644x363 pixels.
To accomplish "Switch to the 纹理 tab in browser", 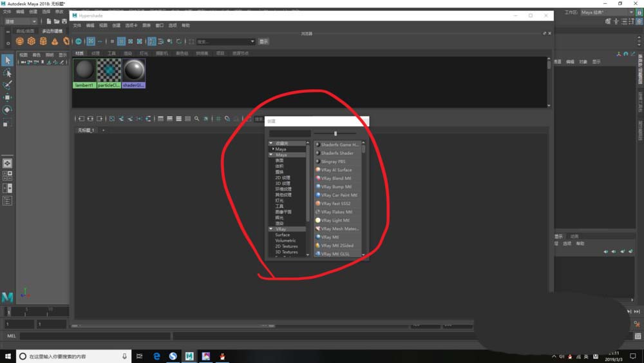I will (x=96, y=54).
